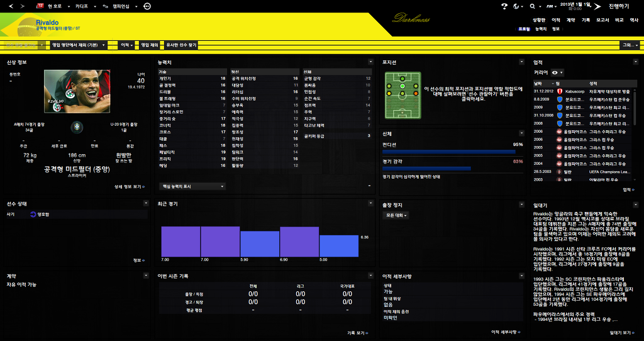Open the search magnifier icon

pyautogui.click(x=532, y=6)
